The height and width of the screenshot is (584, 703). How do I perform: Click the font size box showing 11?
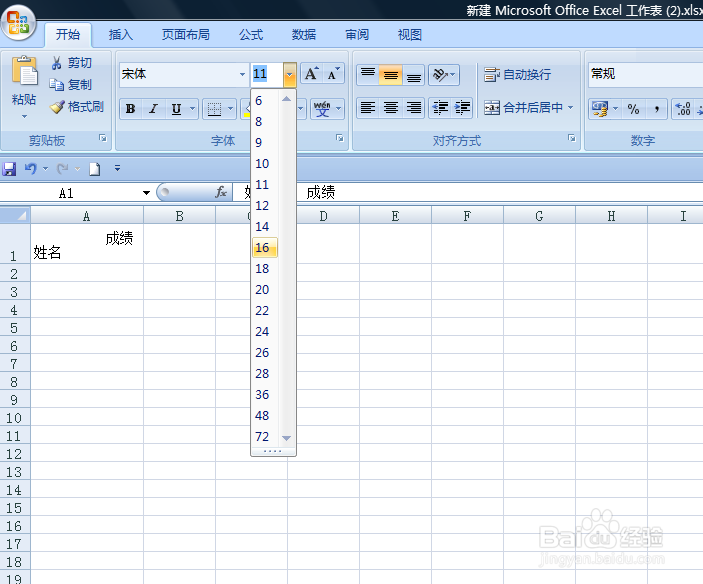point(267,74)
